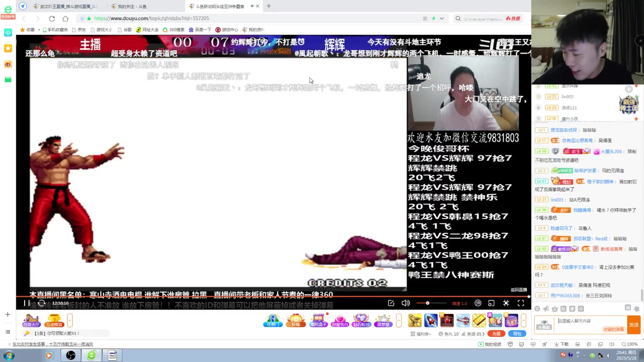Open chat settings gear icon

click(636, 309)
